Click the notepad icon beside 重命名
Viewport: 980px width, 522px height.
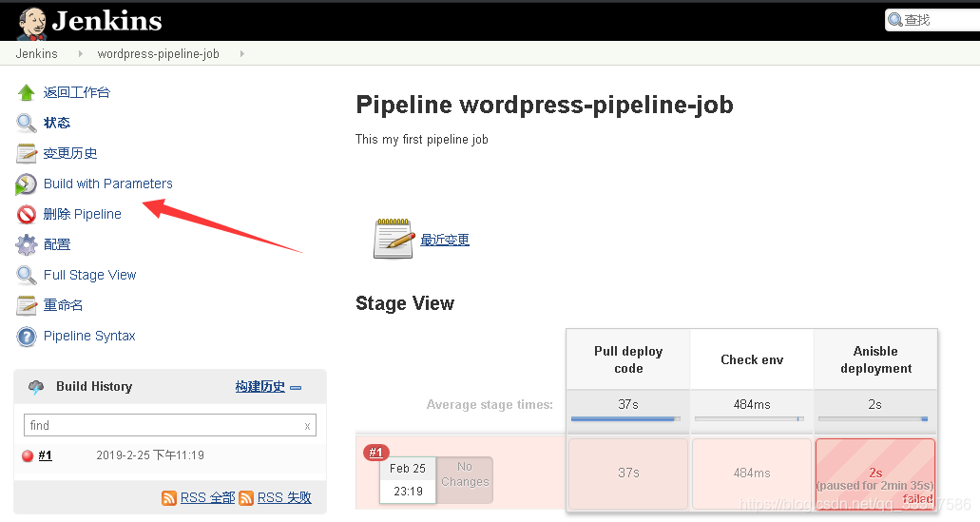(x=27, y=306)
